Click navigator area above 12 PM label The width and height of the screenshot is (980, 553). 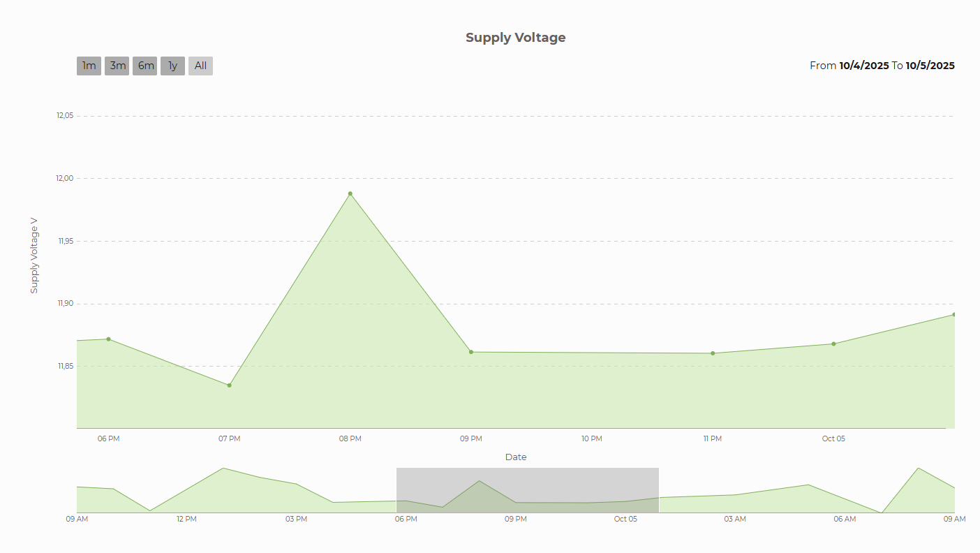click(186, 496)
